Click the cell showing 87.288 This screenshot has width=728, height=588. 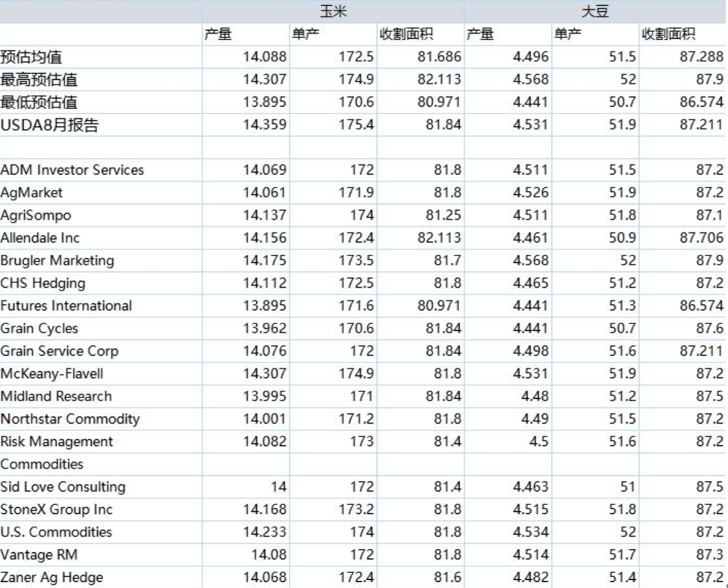702,57
